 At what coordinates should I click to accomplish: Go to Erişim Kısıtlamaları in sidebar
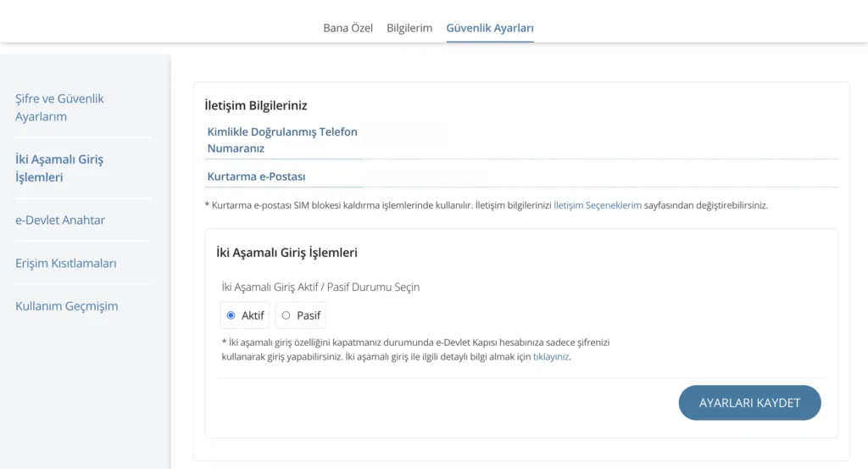[66, 263]
